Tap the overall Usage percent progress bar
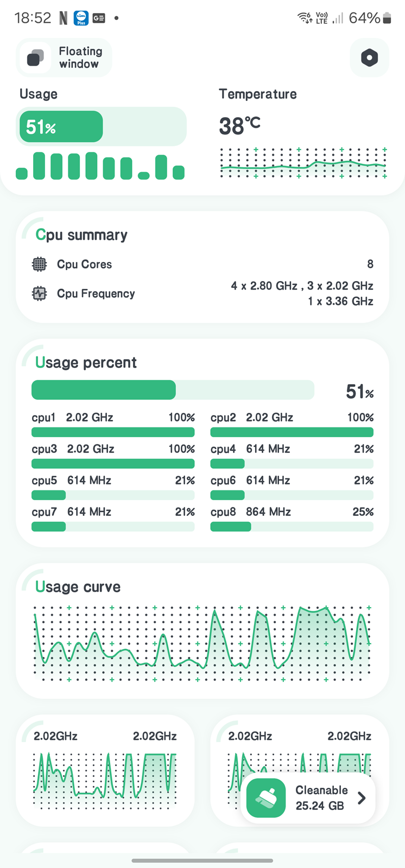The width and height of the screenshot is (405, 868). coord(173,390)
